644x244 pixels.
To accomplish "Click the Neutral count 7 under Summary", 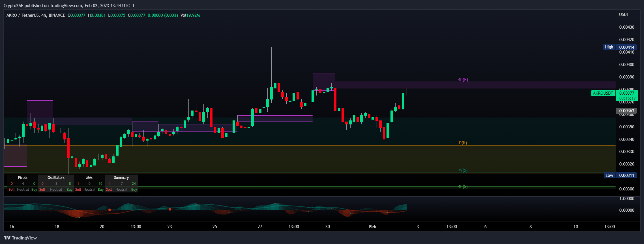I will 122,184.
